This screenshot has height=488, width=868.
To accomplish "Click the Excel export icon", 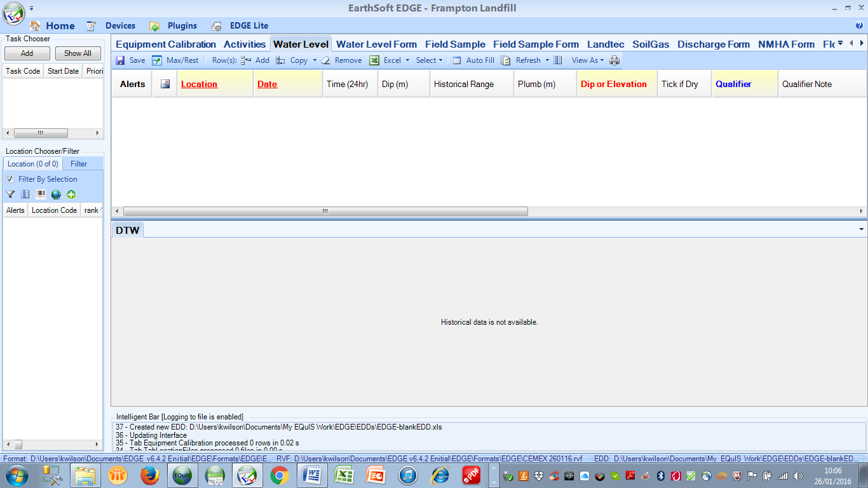I will [375, 60].
